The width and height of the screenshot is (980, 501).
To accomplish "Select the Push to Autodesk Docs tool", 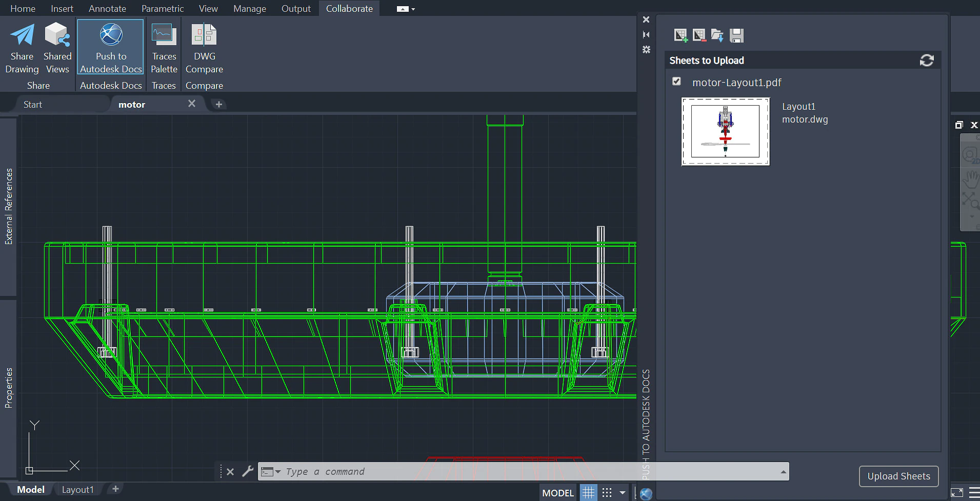I will pyautogui.click(x=110, y=46).
